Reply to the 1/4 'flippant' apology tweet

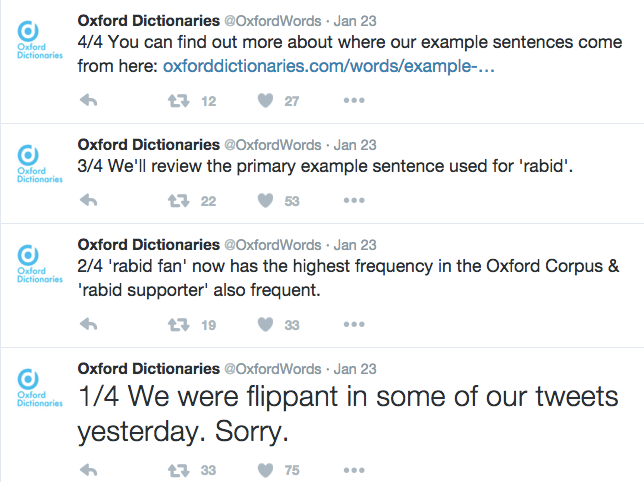89,470
